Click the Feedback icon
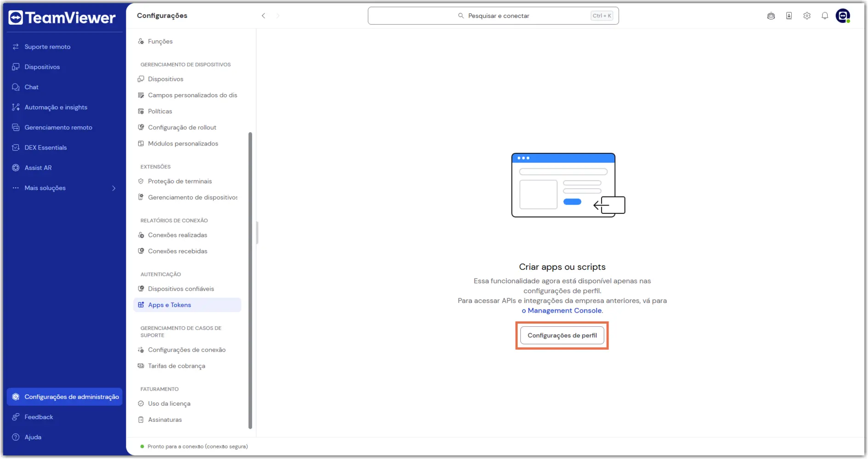 [x=16, y=417]
